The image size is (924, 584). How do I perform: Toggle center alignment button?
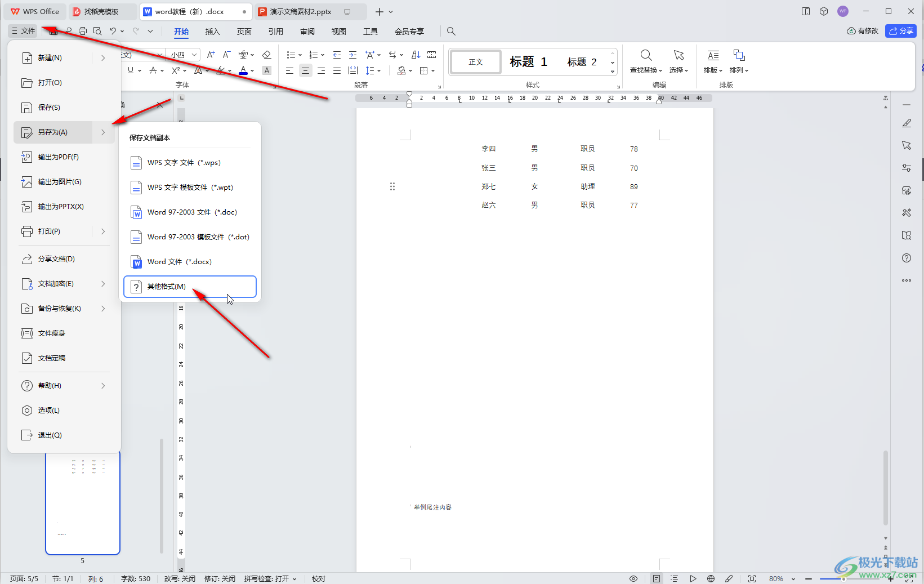(305, 70)
